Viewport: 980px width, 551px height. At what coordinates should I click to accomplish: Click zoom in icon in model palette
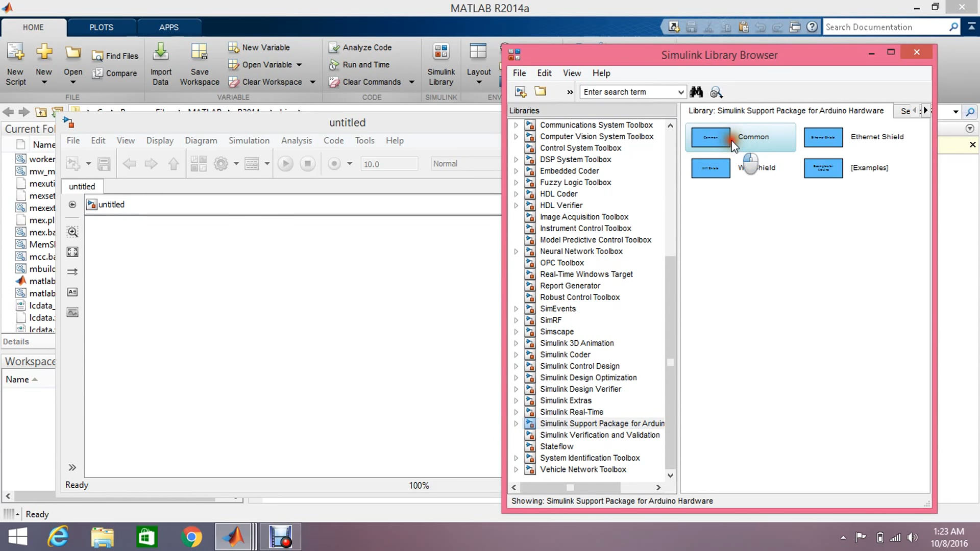(x=72, y=232)
